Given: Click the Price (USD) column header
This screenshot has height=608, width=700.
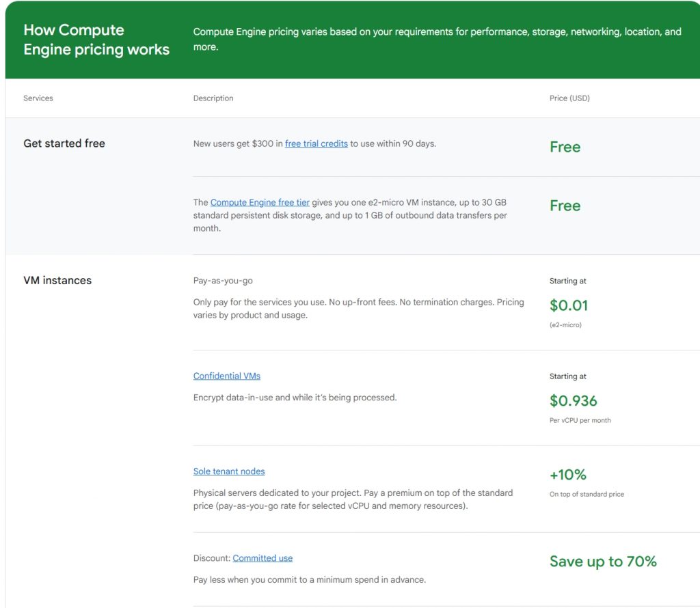Looking at the screenshot, I should pos(569,98).
